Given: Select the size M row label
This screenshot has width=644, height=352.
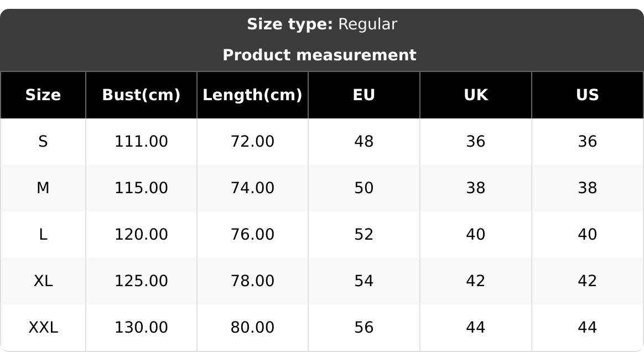Looking at the screenshot, I should [43, 188].
